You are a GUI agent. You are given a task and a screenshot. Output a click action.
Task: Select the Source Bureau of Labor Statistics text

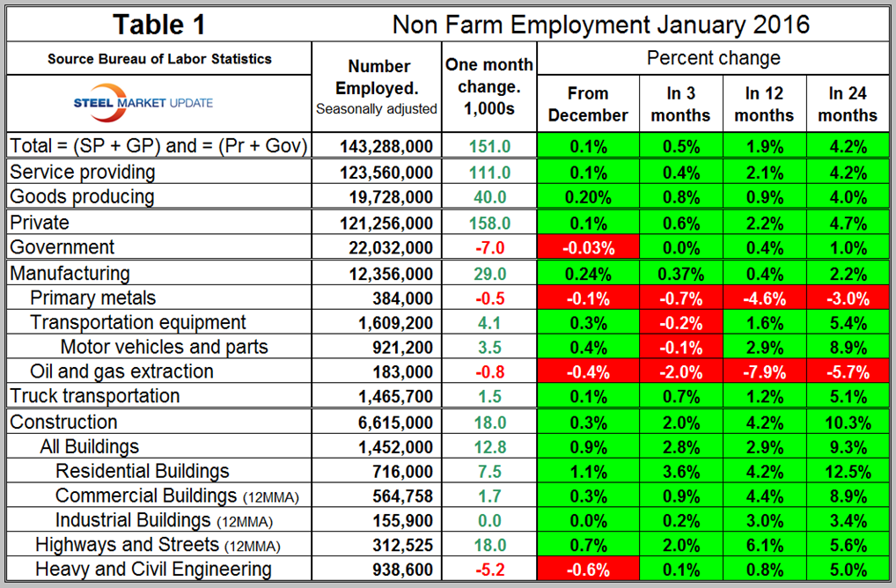159,59
